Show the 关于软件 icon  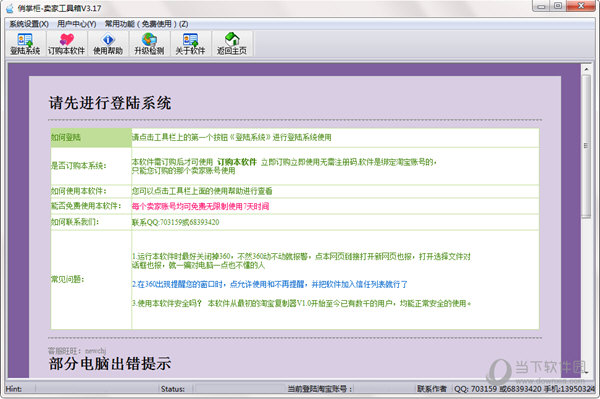190,44
